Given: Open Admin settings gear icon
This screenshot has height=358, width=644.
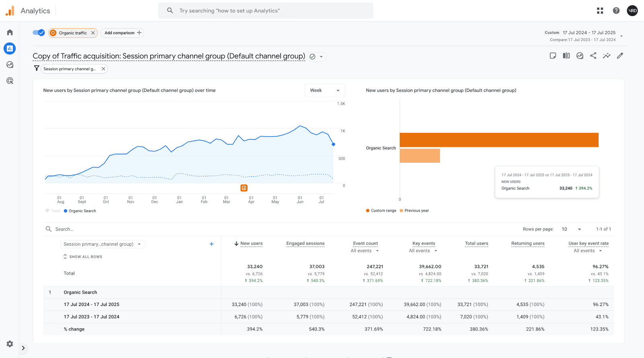Looking at the screenshot, I should [x=10, y=344].
